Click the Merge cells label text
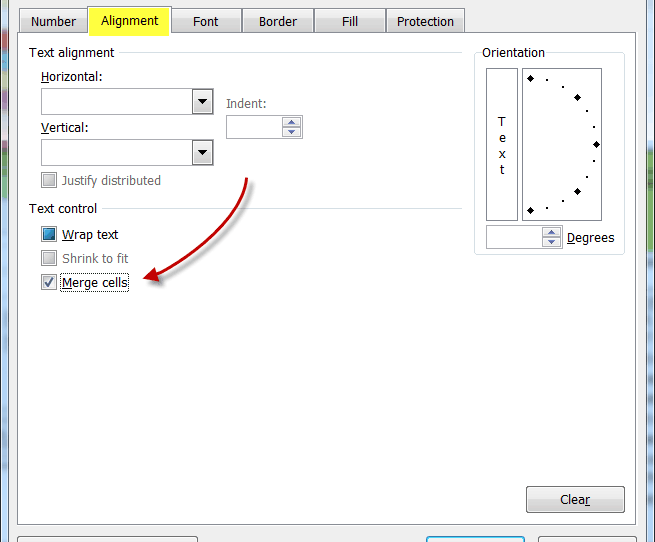This screenshot has width=655, height=542. tap(95, 282)
